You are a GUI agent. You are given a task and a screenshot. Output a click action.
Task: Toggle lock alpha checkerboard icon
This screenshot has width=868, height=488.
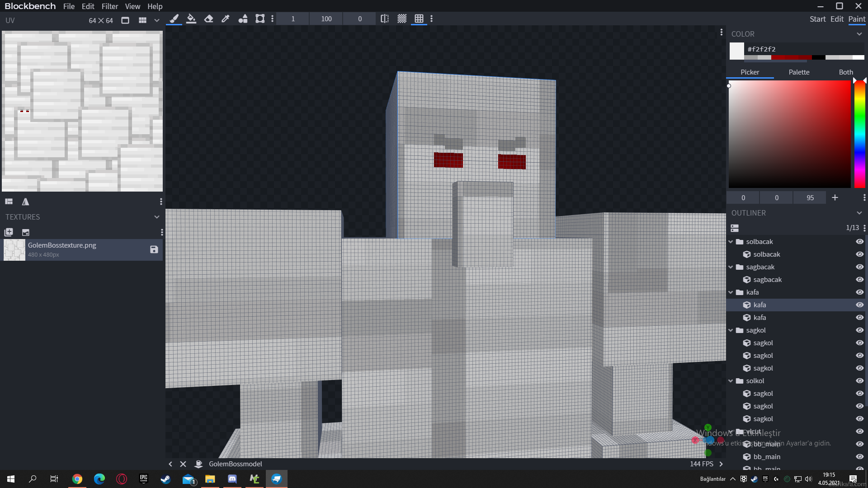pyautogui.click(x=402, y=19)
